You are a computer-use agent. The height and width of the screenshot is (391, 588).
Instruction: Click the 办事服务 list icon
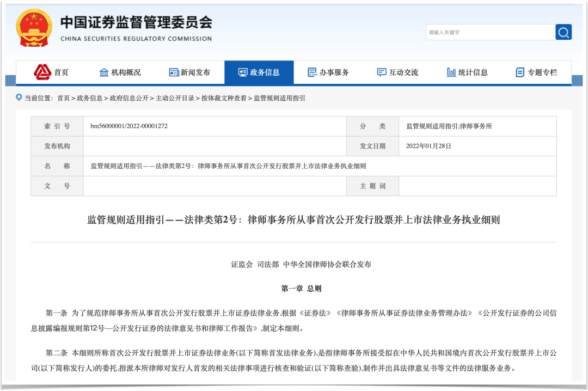(x=312, y=72)
